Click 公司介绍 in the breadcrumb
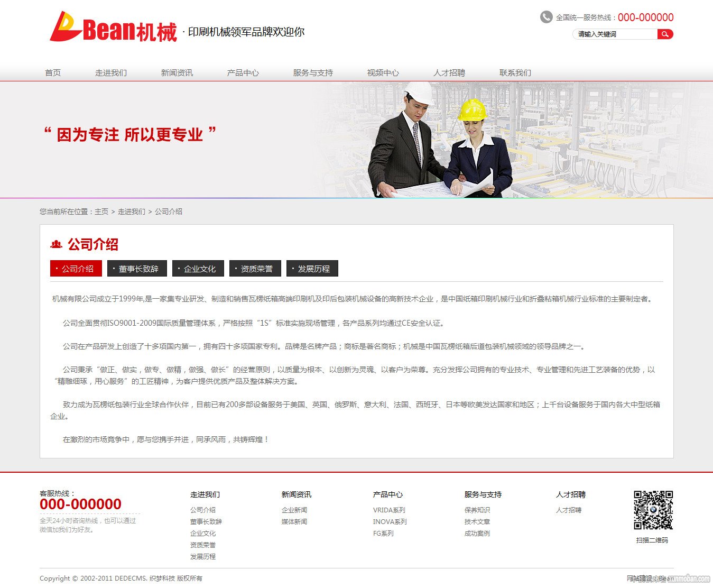Viewport: 713px width, 588px height. coord(169,212)
